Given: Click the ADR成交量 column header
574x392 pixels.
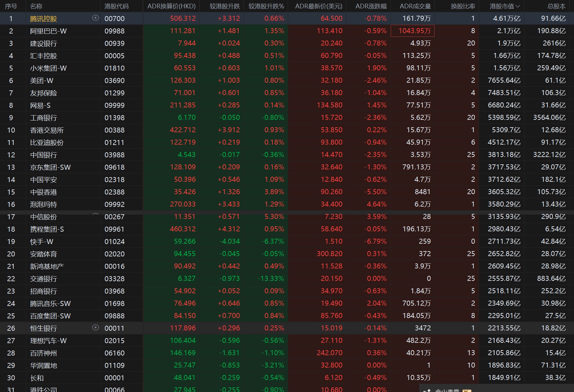Looking at the screenshot, I should (415, 6).
